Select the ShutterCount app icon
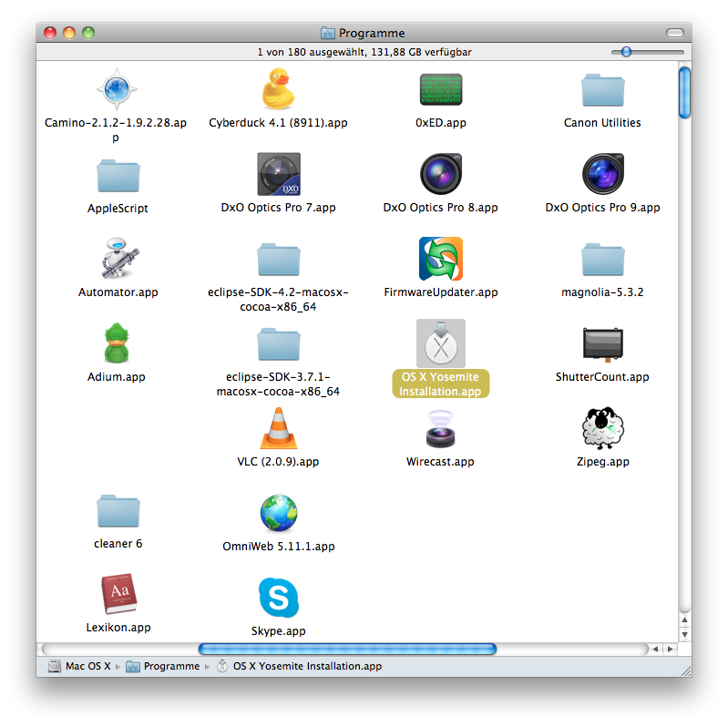728x727 pixels. pyautogui.click(x=602, y=344)
